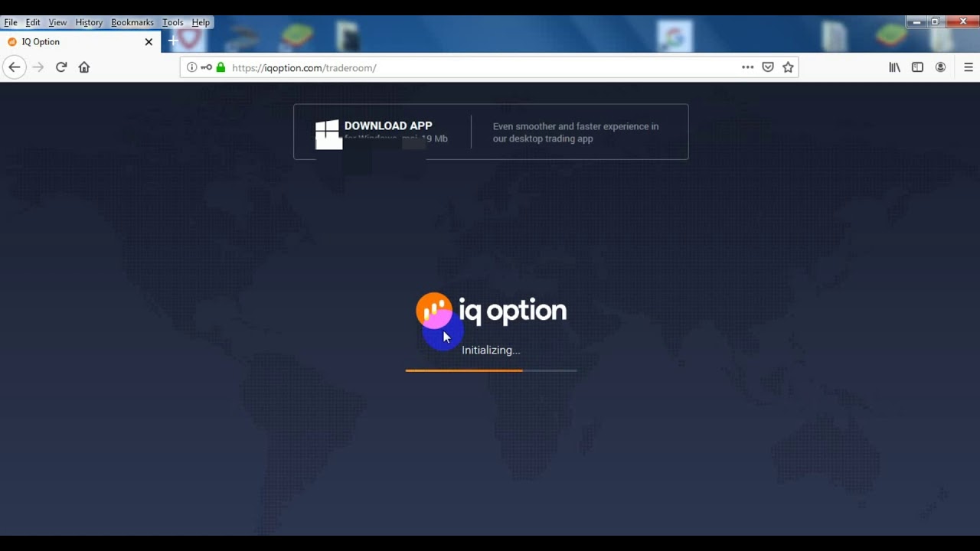The height and width of the screenshot is (551, 980).
Task: Go back to the previous page
Action: point(14,67)
